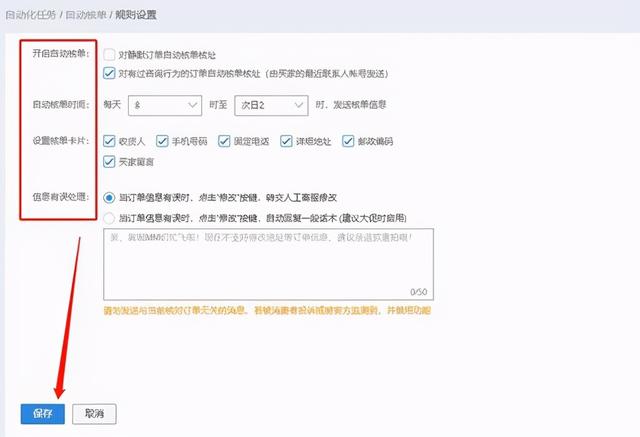Choose the 自动回复一段话术 radio option
The width and height of the screenshot is (640, 437).
[109, 216]
